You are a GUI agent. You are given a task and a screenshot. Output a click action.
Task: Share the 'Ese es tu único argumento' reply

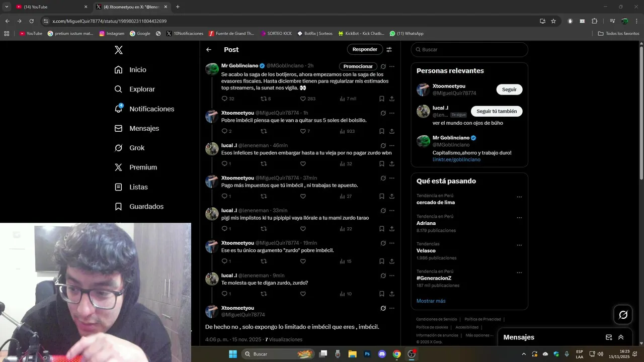[x=392, y=261]
